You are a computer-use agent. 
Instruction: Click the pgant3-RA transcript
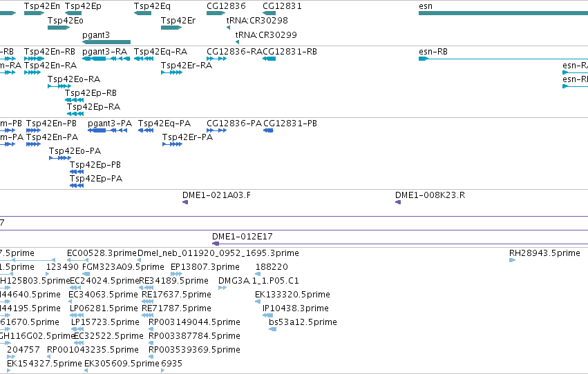click(x=106, y=59)
